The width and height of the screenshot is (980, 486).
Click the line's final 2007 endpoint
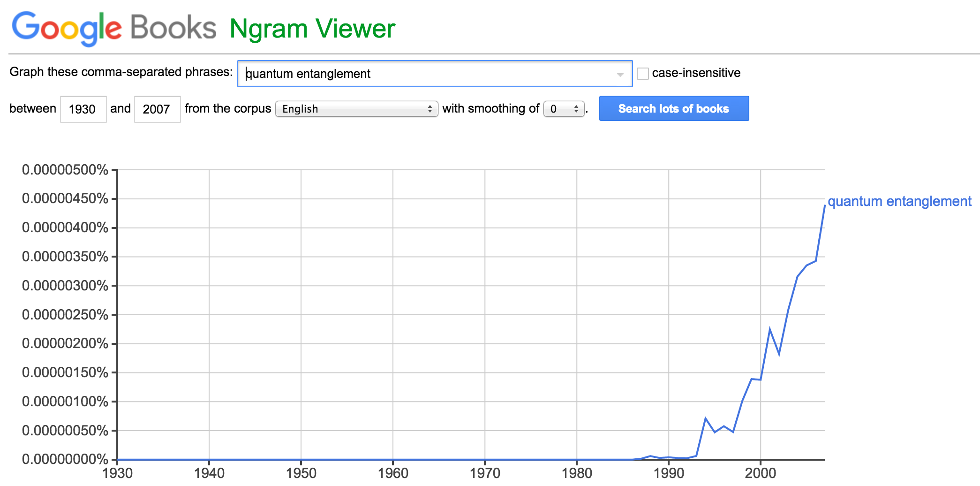(x=824, y=206)
